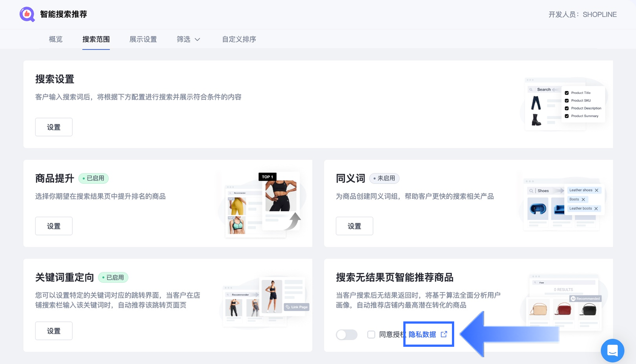Select the 搜索范围 tab
Image resolution: width=636 pixels, height=364 pixels.
click(96, 39)
